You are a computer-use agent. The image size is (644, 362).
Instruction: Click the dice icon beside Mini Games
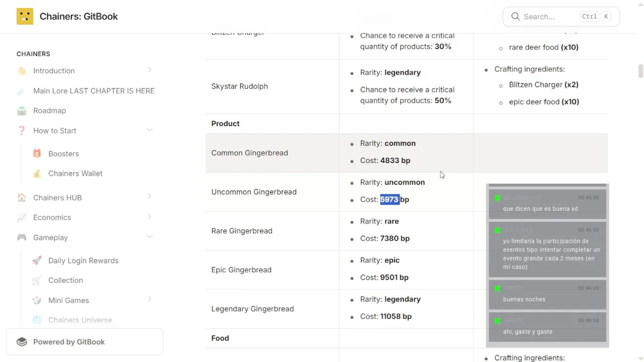(37, 300)
